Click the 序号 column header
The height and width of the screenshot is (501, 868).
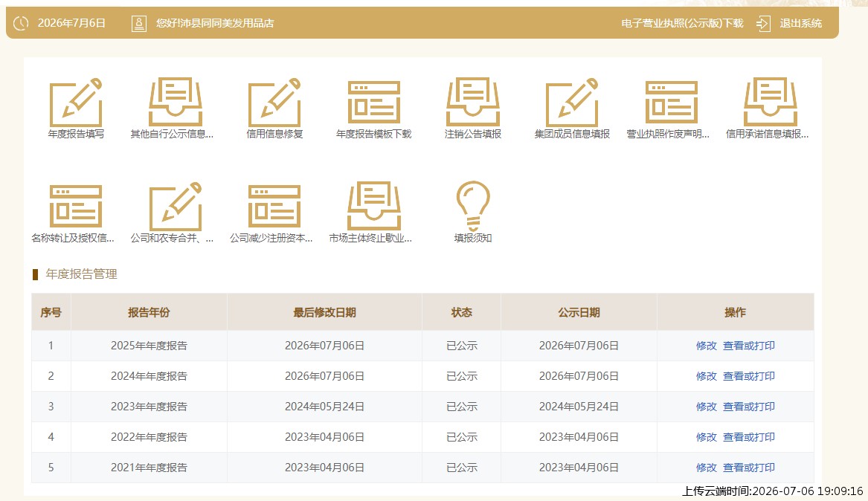[51, 312]
